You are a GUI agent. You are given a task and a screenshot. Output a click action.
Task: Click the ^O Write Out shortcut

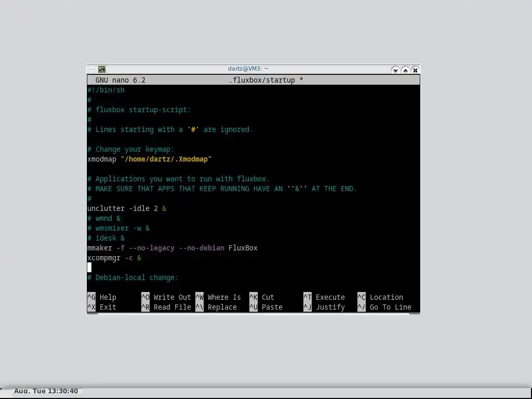coord(166,297)
